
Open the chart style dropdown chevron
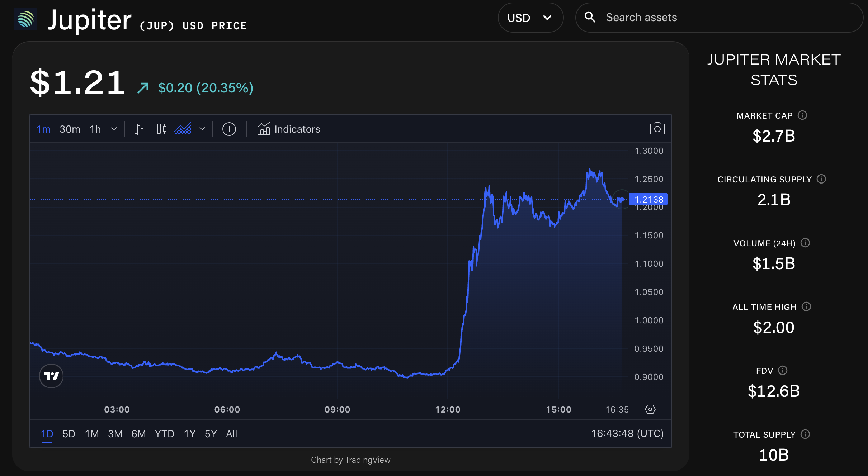click(202, 129)
